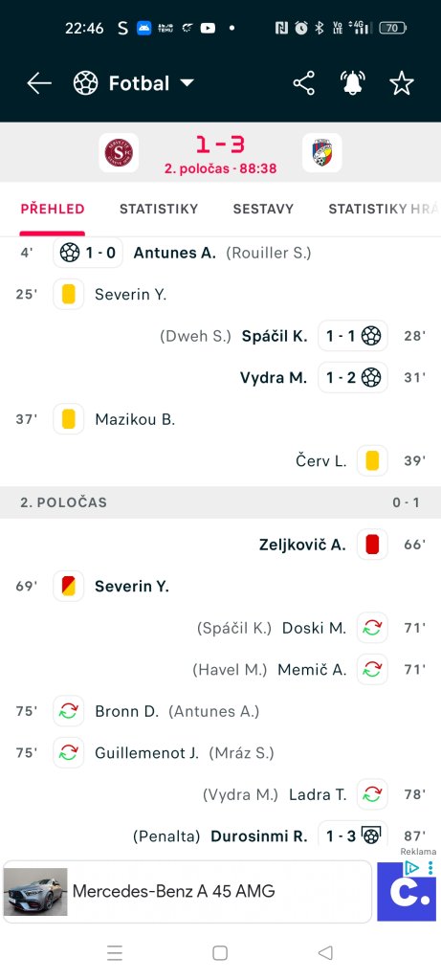Switch to the Sestavy tab

pos(263,209)
